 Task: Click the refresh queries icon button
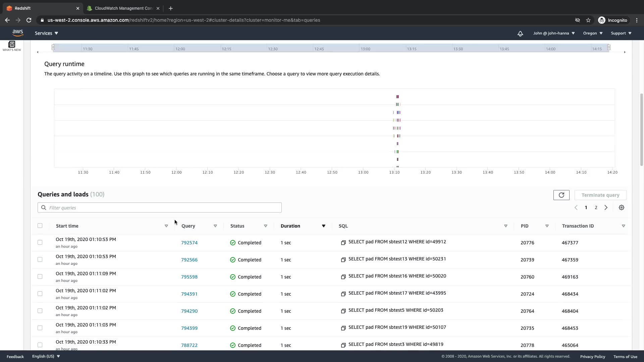click(561, 195)
